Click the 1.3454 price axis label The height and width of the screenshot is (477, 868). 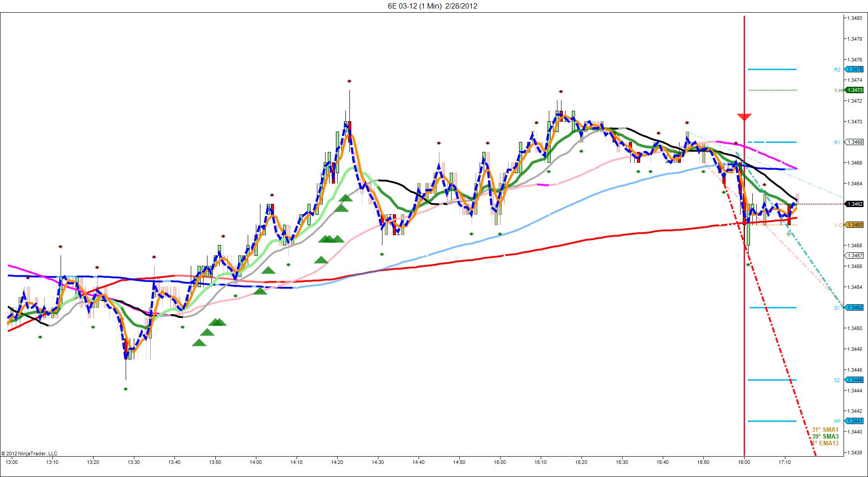[854, 287]
